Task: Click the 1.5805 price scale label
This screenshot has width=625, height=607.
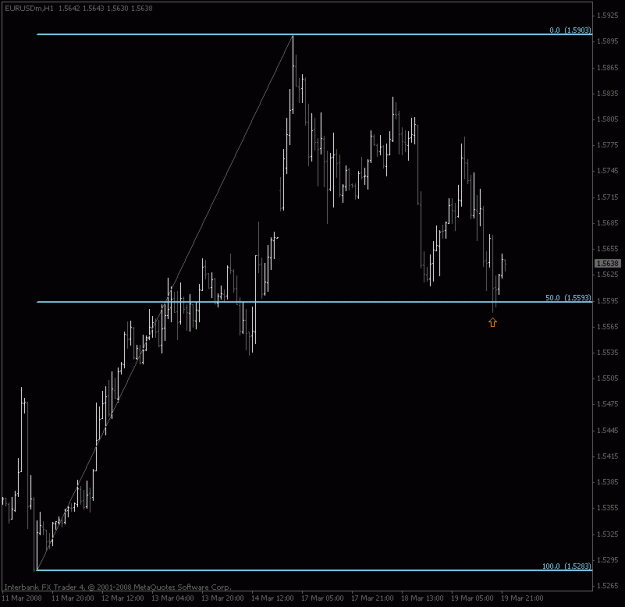Action: tap(608, 119)
